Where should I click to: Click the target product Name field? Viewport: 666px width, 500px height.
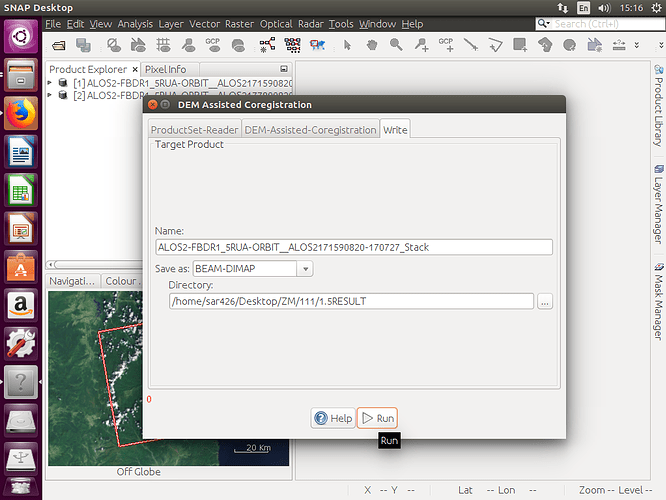354,247
